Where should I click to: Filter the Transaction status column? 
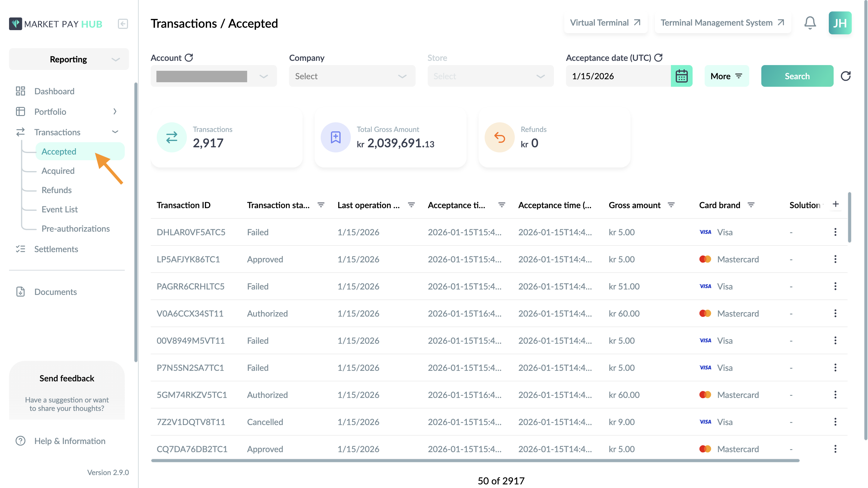(x=321, y=205)
